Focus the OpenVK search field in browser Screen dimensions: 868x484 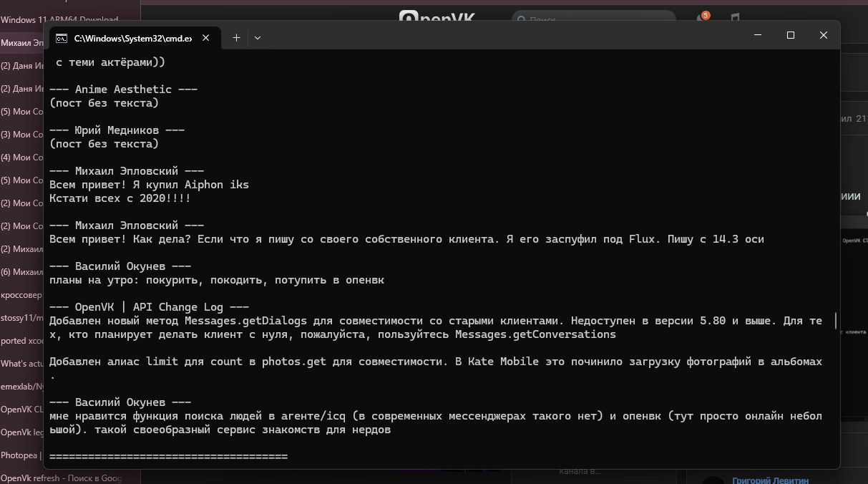[594, 19]
